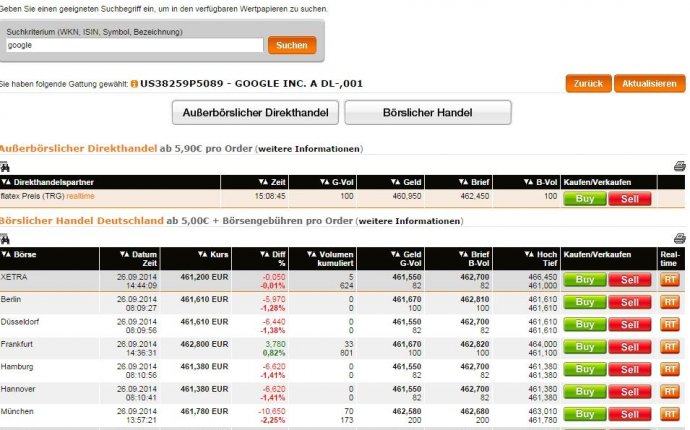Click Buy in the Hannover row
This screenshot has width=690, height=430.
[585, 392]
